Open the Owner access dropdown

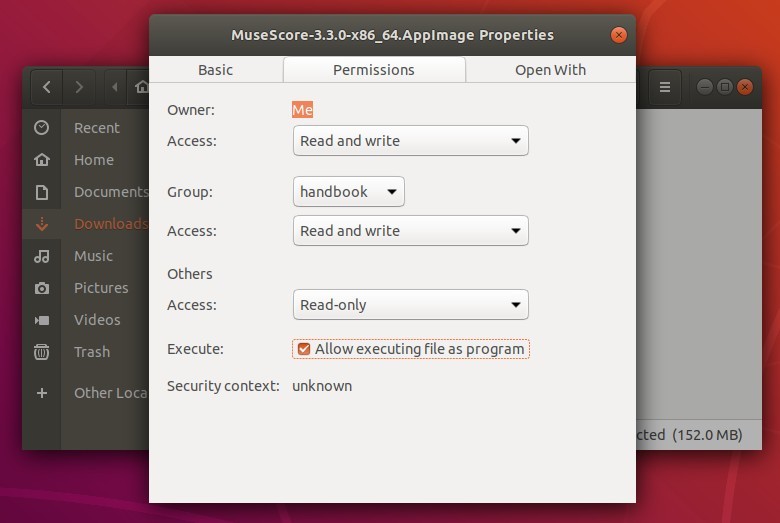pos(410,141)
